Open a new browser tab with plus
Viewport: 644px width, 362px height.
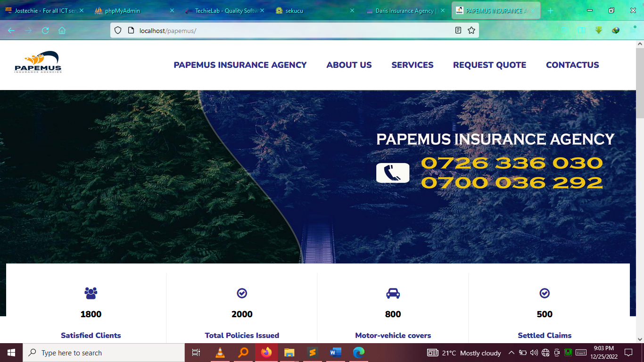point(550,10)
